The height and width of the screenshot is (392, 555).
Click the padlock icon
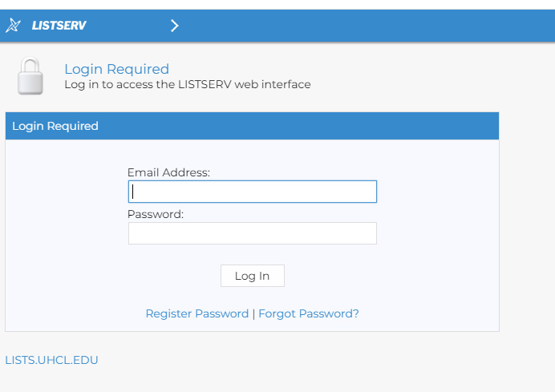pyautogui.click(x=30, y=77)
